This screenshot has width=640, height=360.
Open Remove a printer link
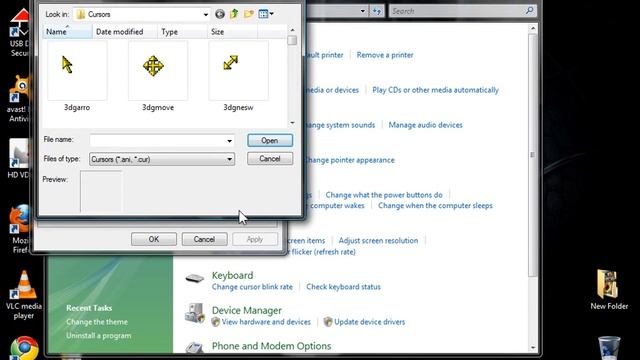(x=385, y=55)
